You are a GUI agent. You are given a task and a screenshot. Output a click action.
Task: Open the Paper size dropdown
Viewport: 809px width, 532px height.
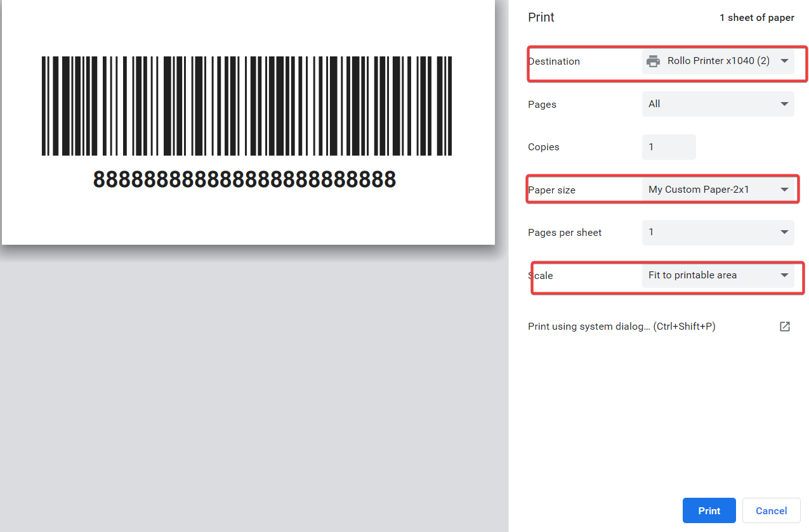tap(718, 190)
